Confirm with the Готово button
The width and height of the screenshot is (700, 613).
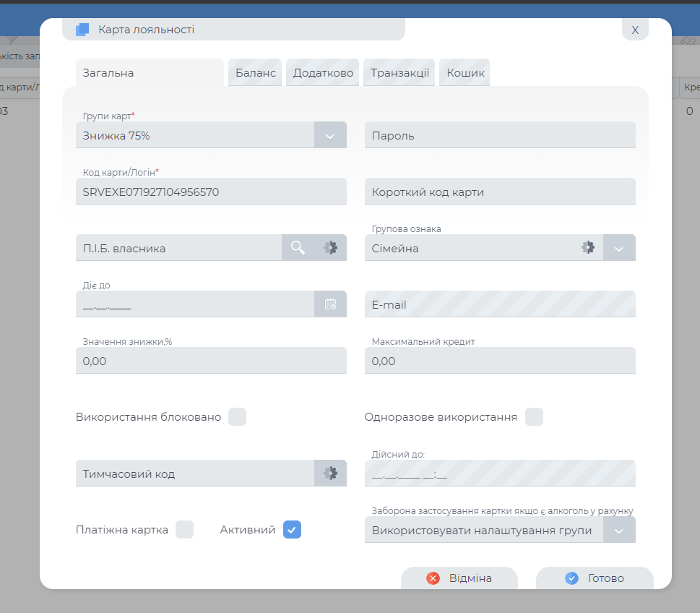click(595, 578)
